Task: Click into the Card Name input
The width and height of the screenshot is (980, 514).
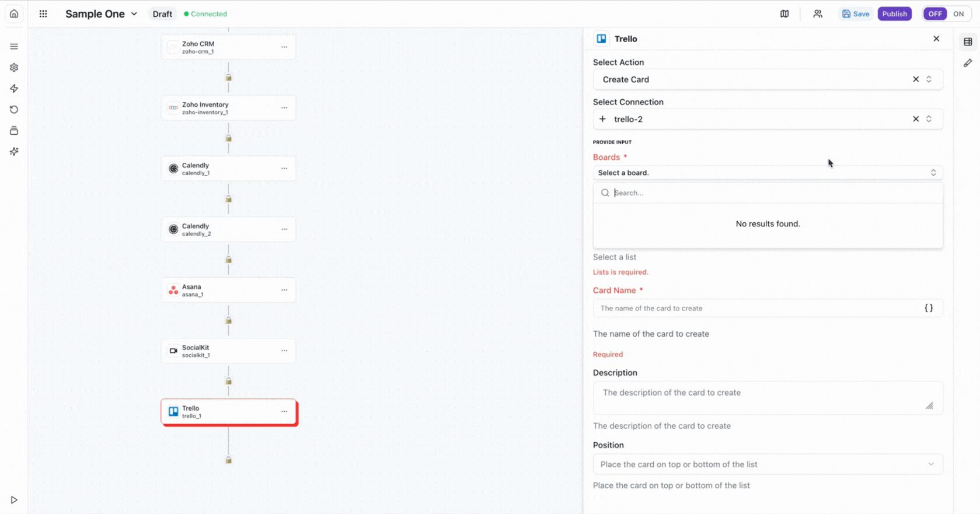Action: (x=759, y=308)
